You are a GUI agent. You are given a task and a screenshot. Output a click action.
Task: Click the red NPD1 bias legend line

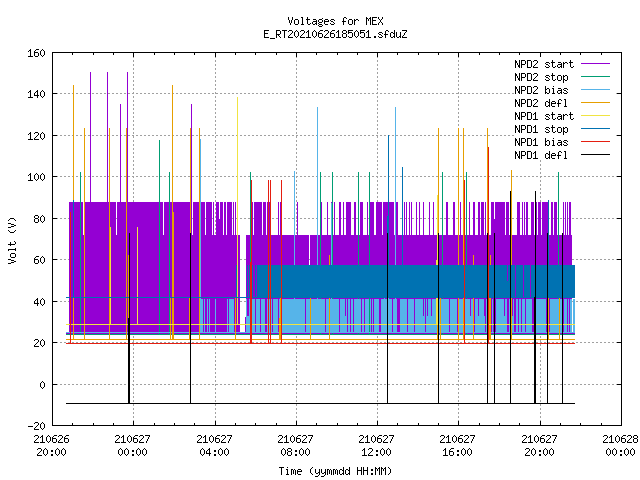pyautogui.click(x=595, y=142)
